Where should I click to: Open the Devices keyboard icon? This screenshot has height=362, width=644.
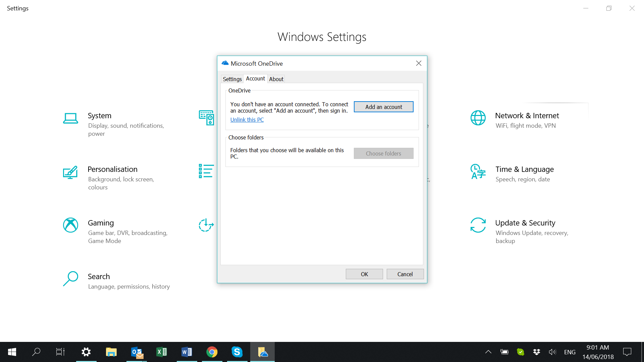(206, 118)
